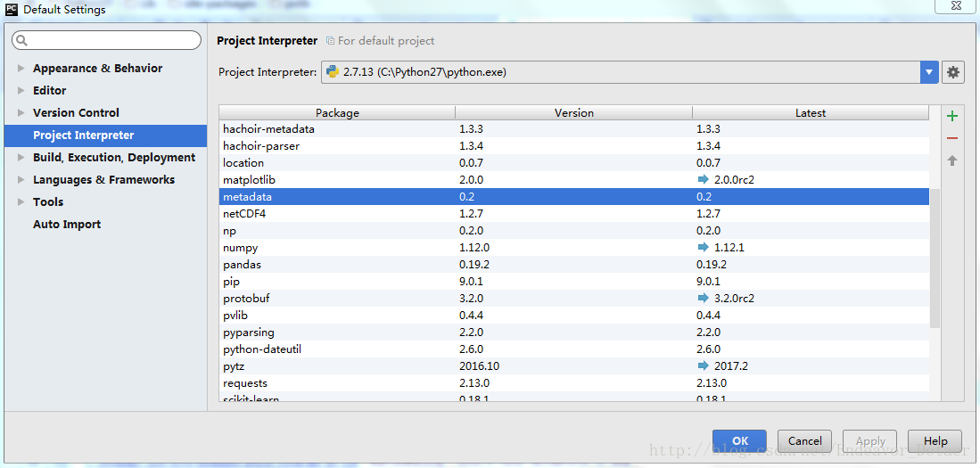Image resolution: width=980 pixels, height=468 pixels.
Task: Select the protobuf package row
Action: click(x=573, y=298)
